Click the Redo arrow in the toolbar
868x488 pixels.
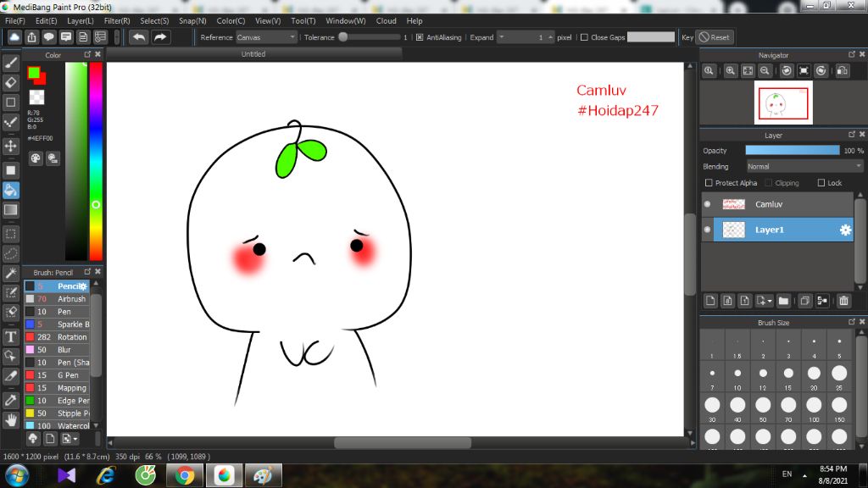click(x=160, y=37)
